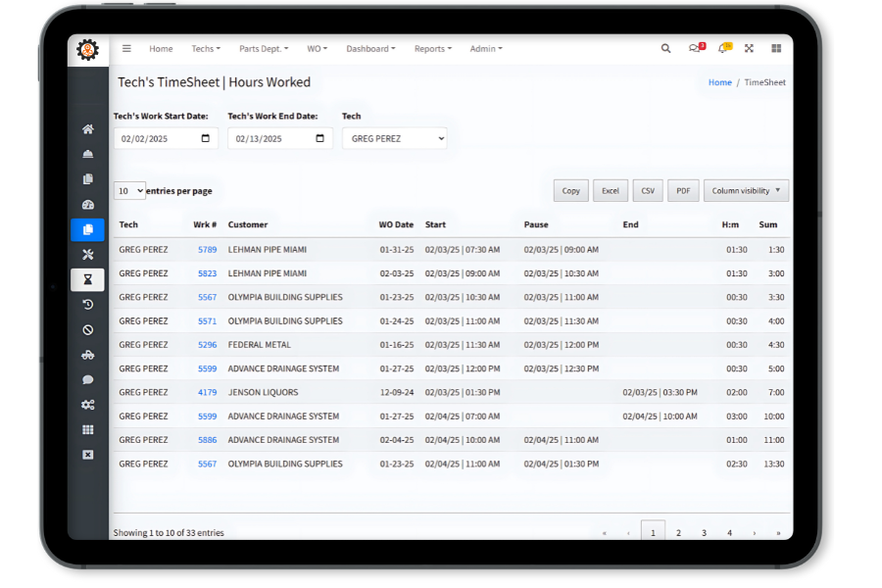Go to pagination page 3
882x588 pixels.
[x=704, y=532]
